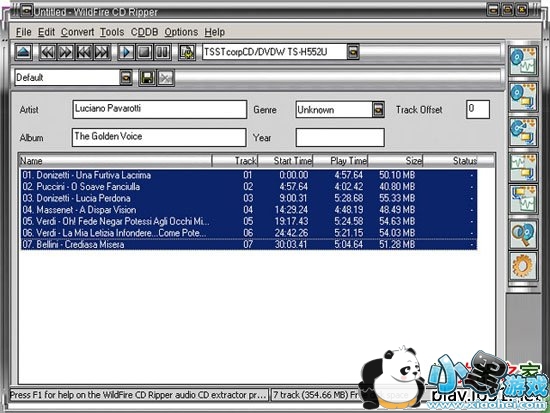Image resolution: width=550 pixels, height=413 pixels.
Task: Click the second sidebar CD convert icon
Action: [523, 97]
